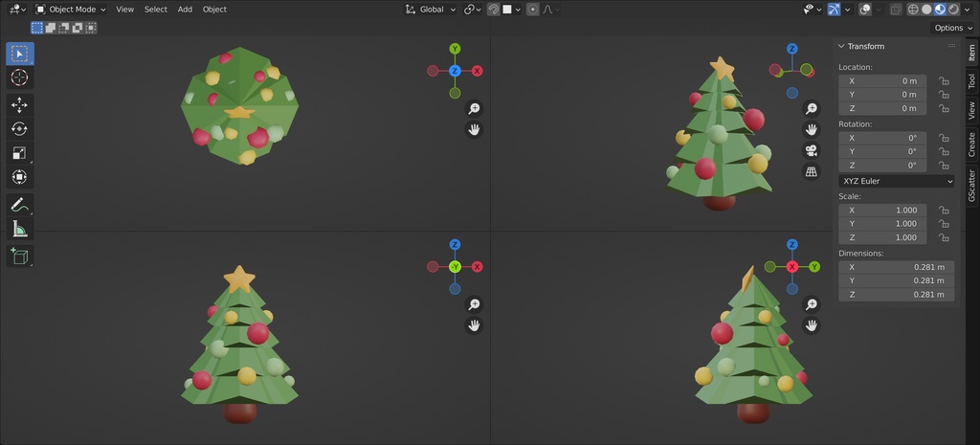
Task: Set selection mode to Invert
Action: tap(78, 28)
